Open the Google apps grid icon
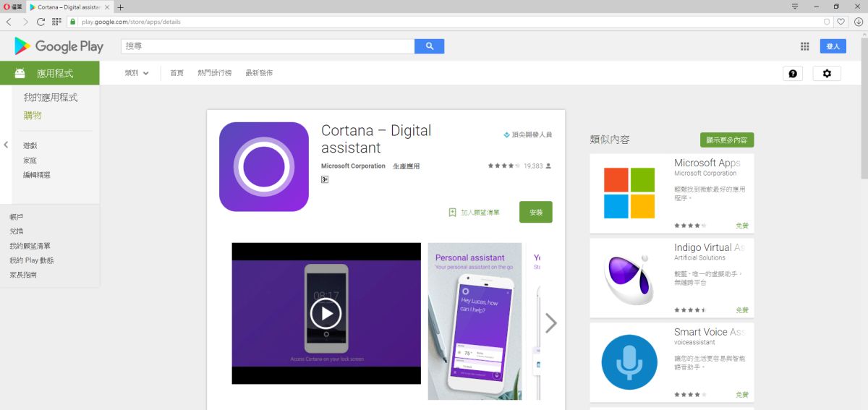 coord(804,46)
